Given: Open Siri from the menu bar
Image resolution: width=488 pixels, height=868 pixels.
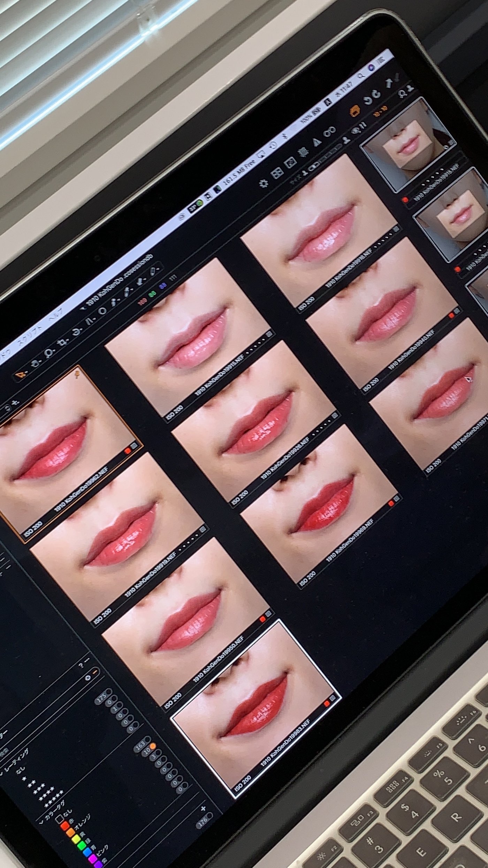Looking at the screenshot, I should tap(372, 67).
